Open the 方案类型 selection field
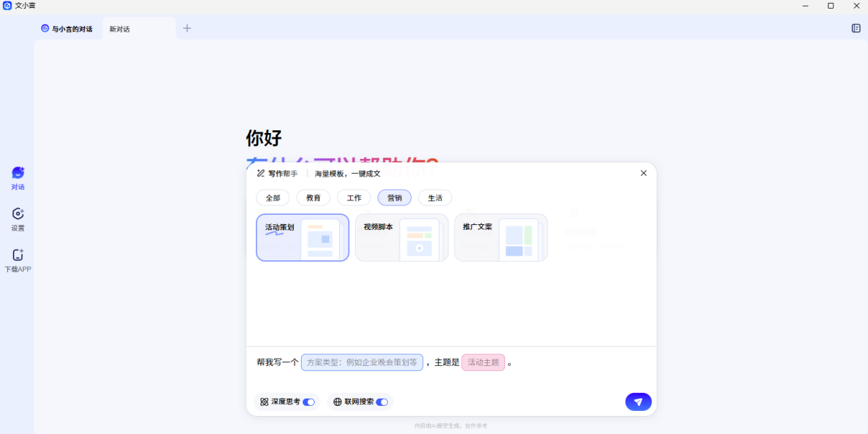This screenshot has width=868, height=434. [361, 362]
